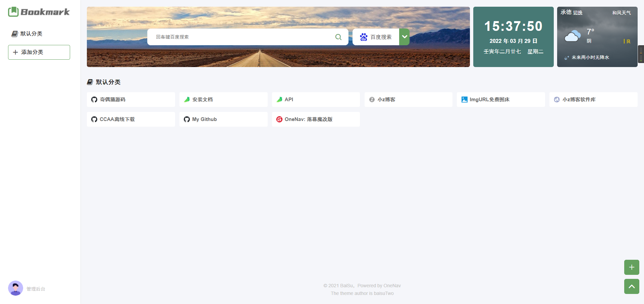This screenshot has height=304, width=644.
Task: Click the OneNav footer link
Action: point(392,286)
